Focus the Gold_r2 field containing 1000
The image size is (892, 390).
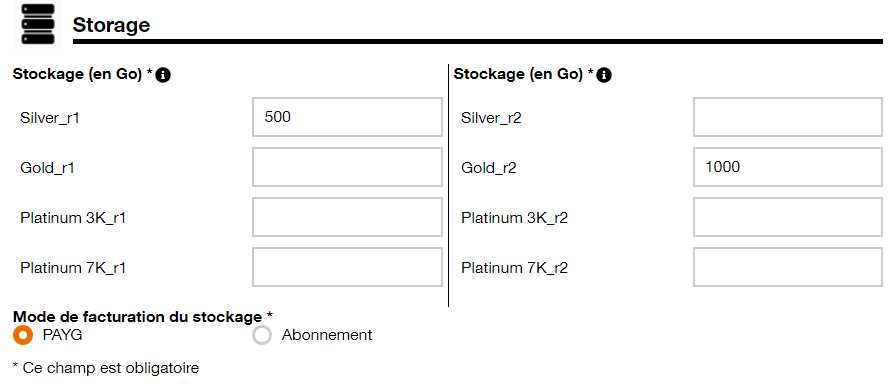click(x=788, y=167)
